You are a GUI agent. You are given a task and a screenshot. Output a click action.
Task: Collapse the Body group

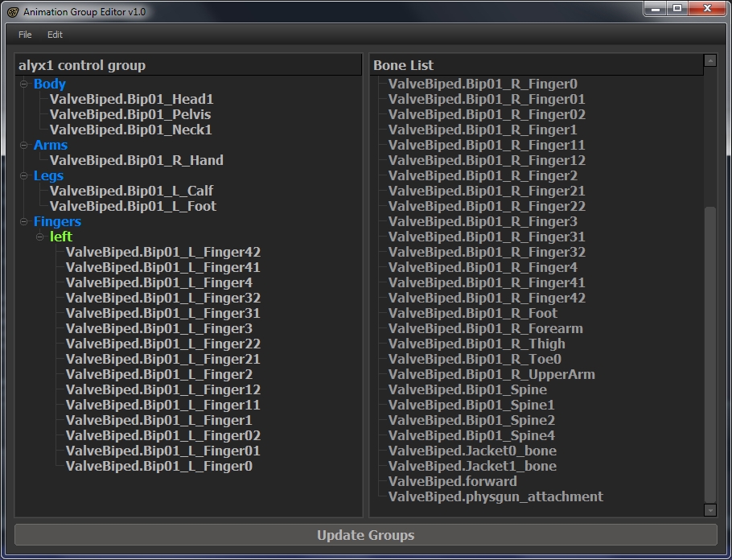[x=24, y=84]
